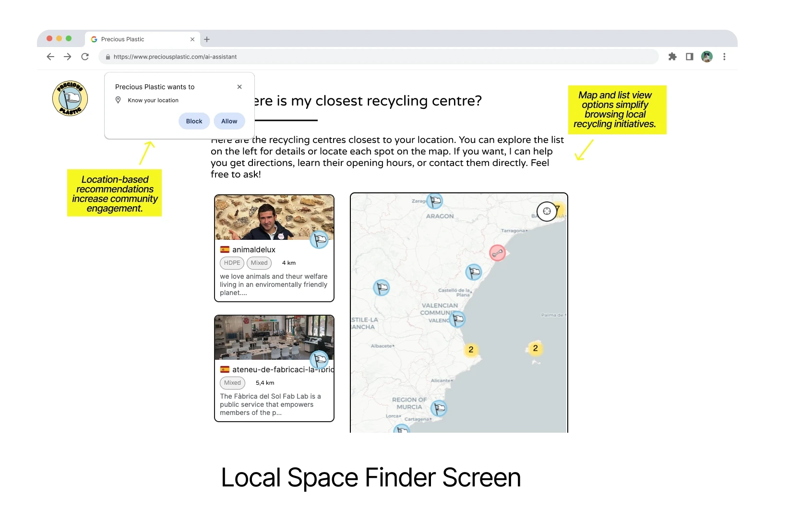Screen dimensions: 789x532
Task: Click the 4 km distance on animaldelux
Action: (289, 263)
